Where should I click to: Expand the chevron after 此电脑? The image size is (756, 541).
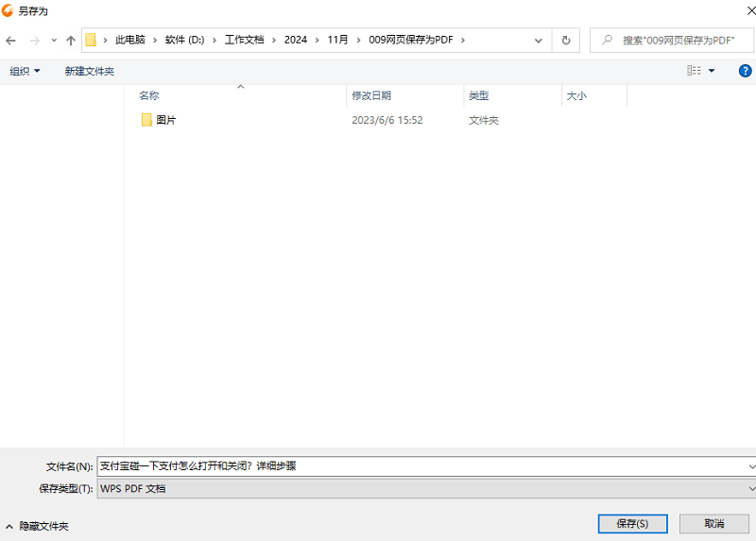pyautogui.click(x=155, y=40)
